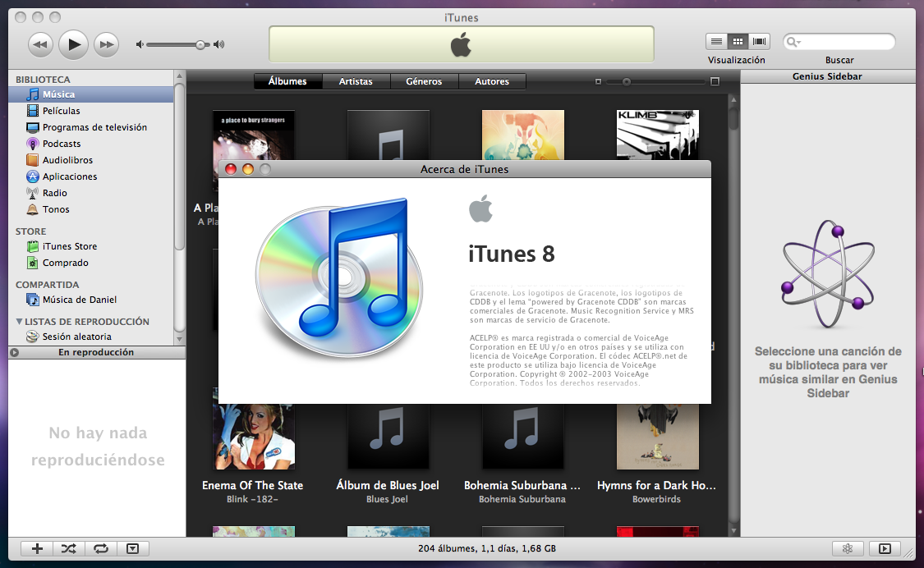Switch to the Álbumes tab
The height and width of the screenshot is (568, 924).
287,81
